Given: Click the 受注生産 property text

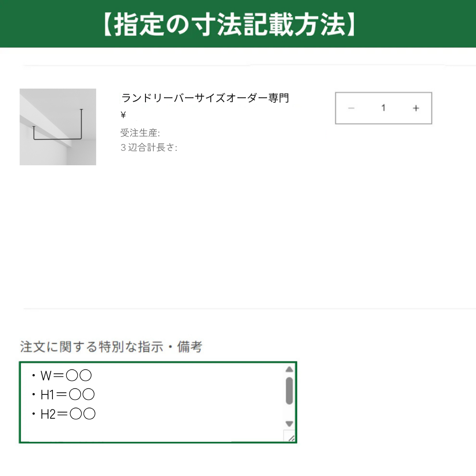Looking at the screenshot, I should [x=140, y=133].
